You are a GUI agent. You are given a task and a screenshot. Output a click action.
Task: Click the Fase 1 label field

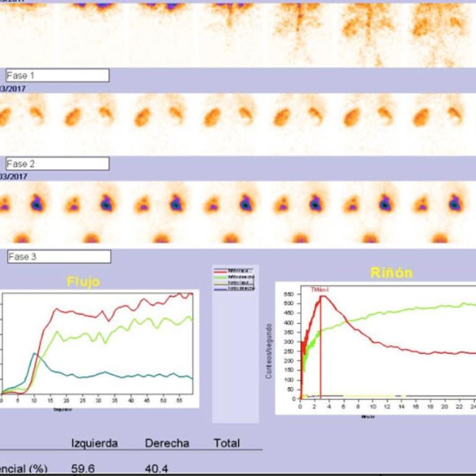[57, 76]
